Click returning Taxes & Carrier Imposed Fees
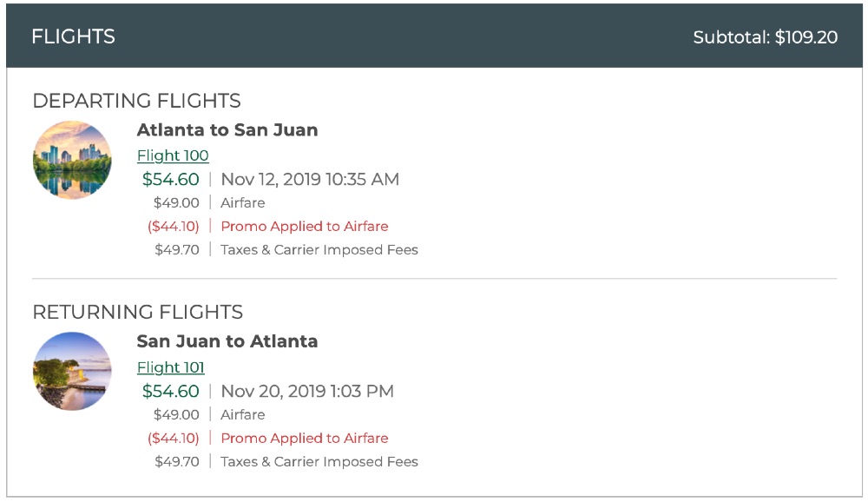This screenshot has height=502, width=868. [319, 461]
